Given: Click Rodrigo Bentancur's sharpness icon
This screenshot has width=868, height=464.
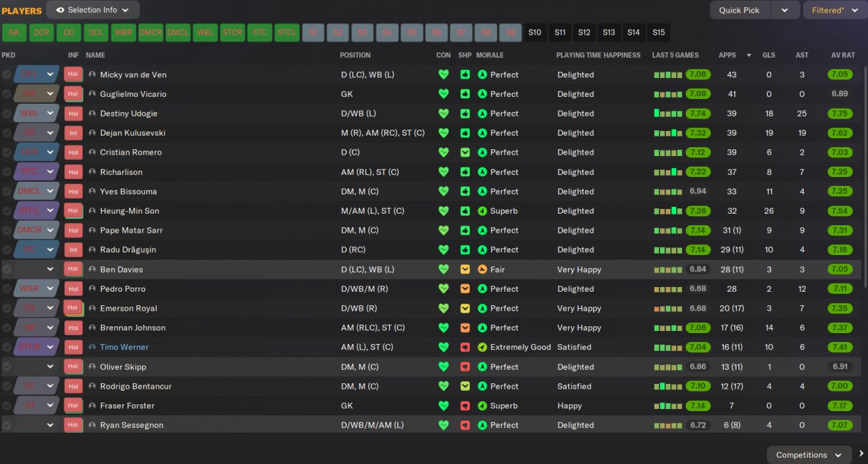Looking at the screenshot, I should pyautogui.click(x=465, y=386).
